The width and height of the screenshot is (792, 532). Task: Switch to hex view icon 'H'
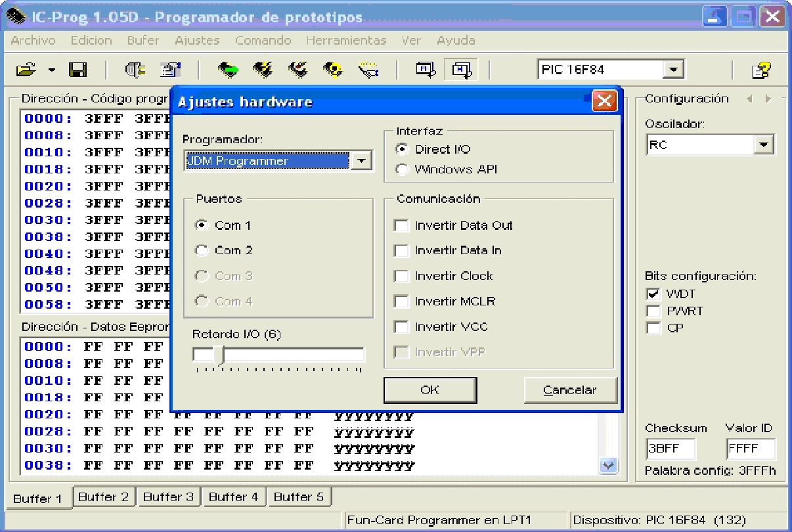coord(460,69)
